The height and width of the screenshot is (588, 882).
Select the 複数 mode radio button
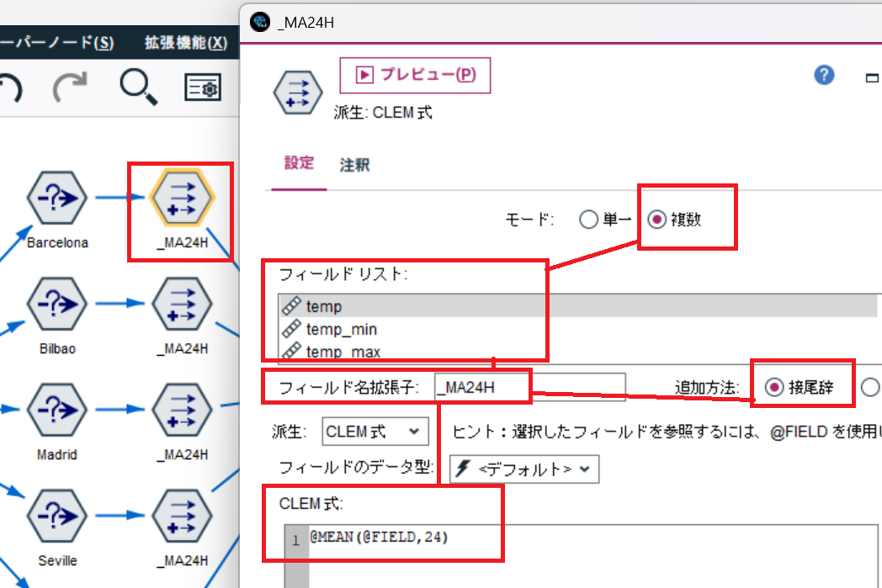656,220
